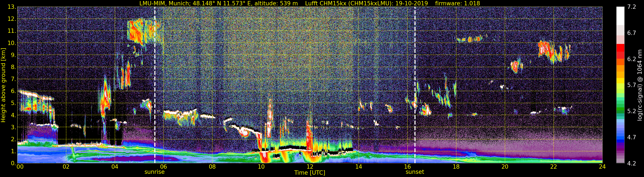The width and height of the screenshot is (644, 177).
Task: Click the "sunset" label below the time axis
Action: pos(415,172)
